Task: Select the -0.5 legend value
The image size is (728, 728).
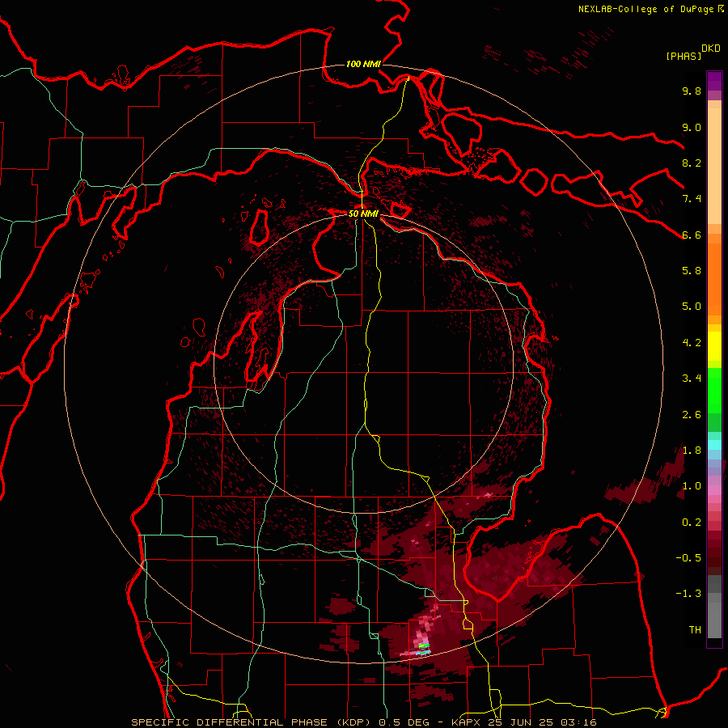Action: pyautogui.click(x=688, y=558)
